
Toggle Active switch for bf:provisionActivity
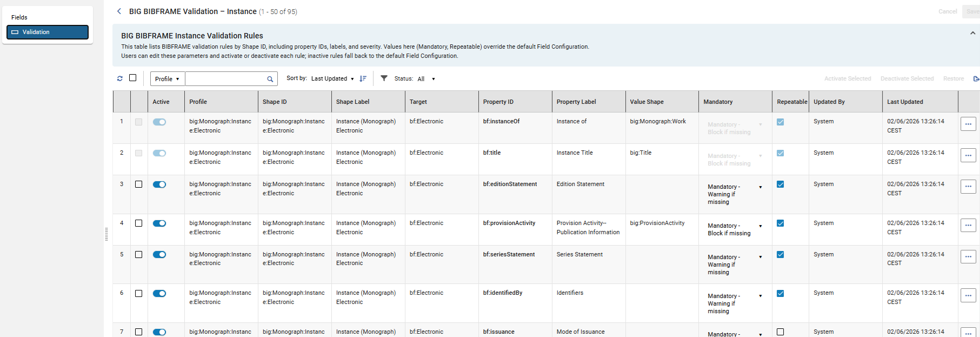click(x=159, y=223)
